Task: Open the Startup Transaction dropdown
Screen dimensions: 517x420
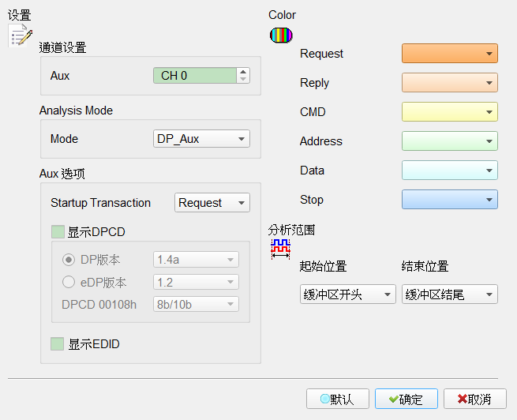Action: (x=212, y=202)
